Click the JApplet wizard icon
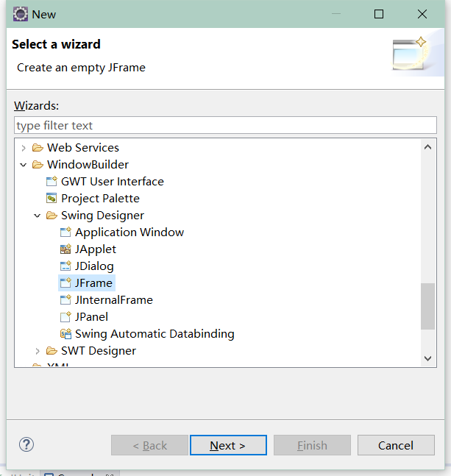The width and height of the screenshot is (451, 476). click(65, 249)
